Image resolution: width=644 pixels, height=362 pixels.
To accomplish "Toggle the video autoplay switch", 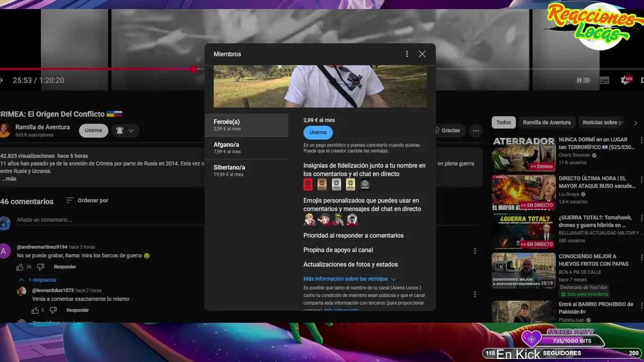I will tap(583, 80).
